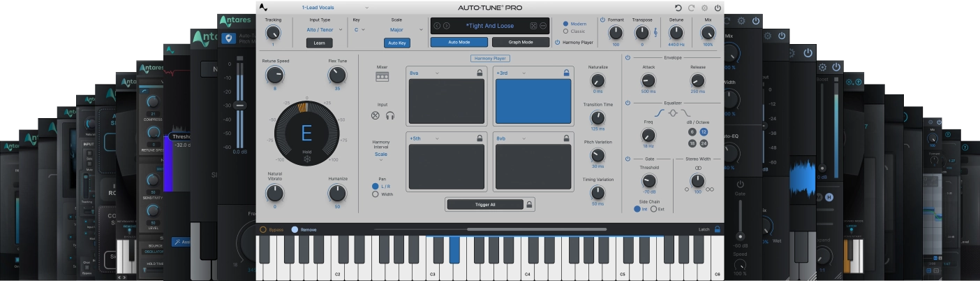Switch to Auto Mode
Viewport: 980px width, 281px height.
coord(459,42)
